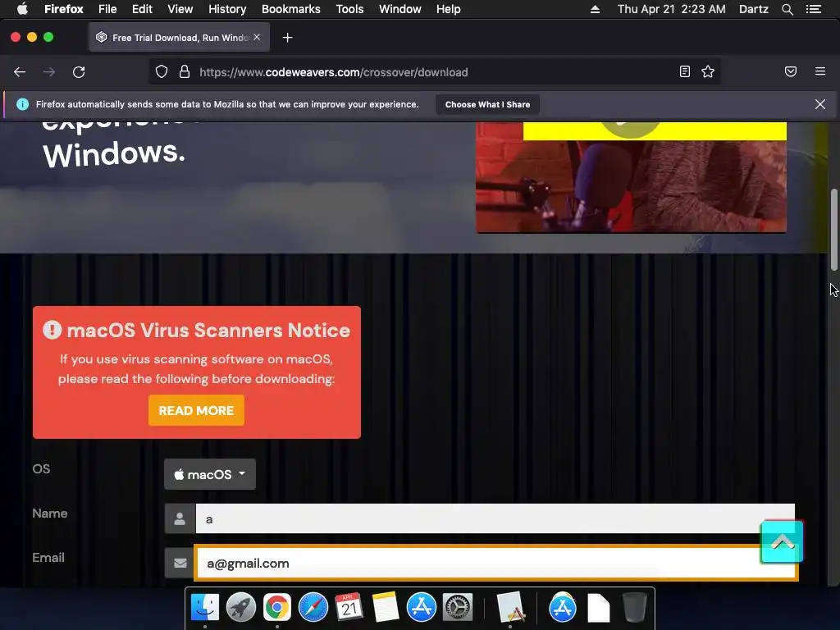Click the scroll-to-top arrow button

coord(782,541)
